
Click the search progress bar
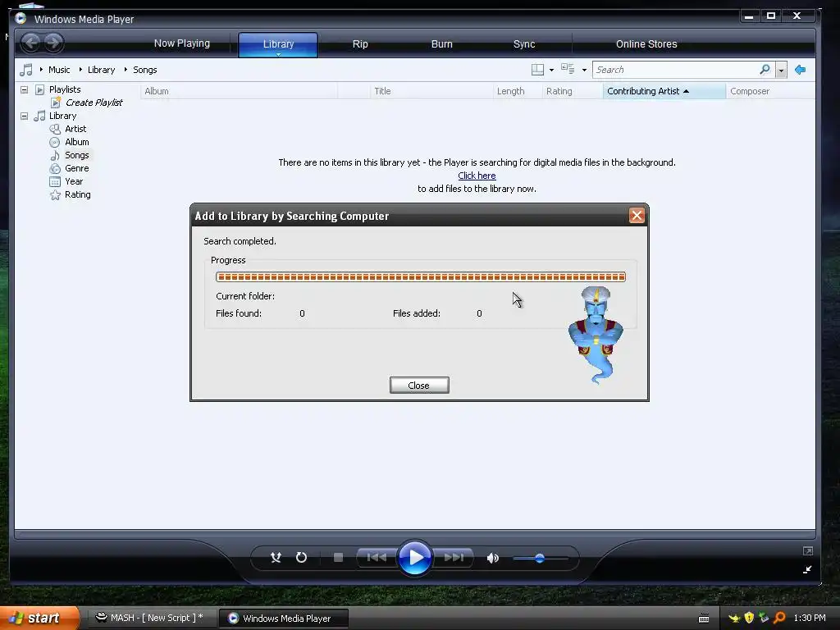pyautogui.click(x=421, y=277)
